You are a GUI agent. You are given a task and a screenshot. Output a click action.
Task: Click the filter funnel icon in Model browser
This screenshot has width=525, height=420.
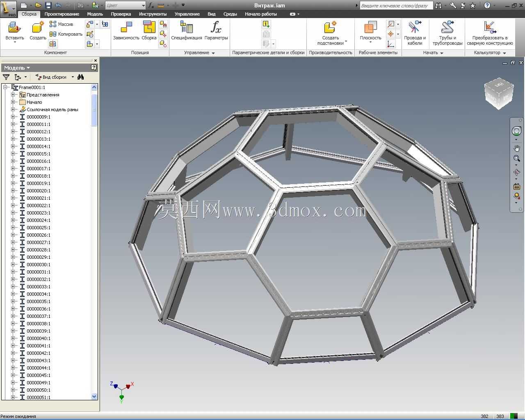point(6,77)
